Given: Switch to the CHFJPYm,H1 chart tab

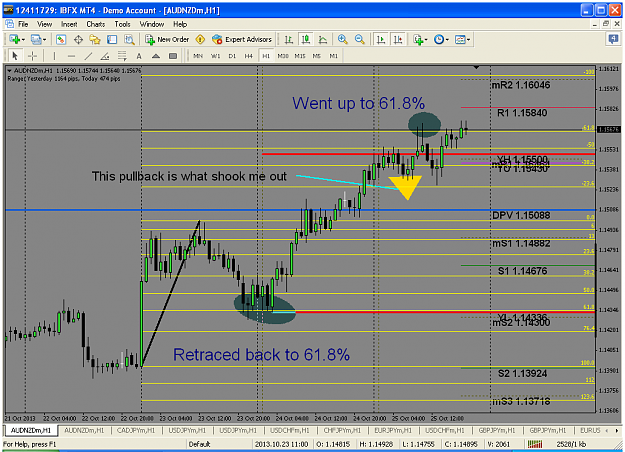Looking at the screenshot, I should pos(342,430).
